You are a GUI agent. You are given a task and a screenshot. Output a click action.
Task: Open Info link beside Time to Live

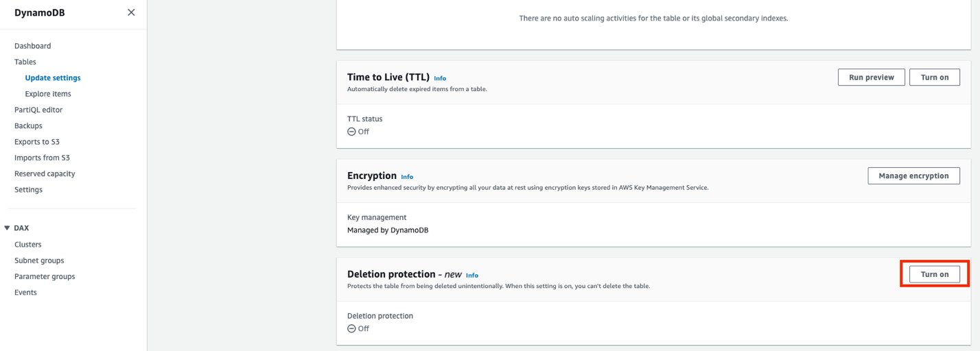[440, 79]
